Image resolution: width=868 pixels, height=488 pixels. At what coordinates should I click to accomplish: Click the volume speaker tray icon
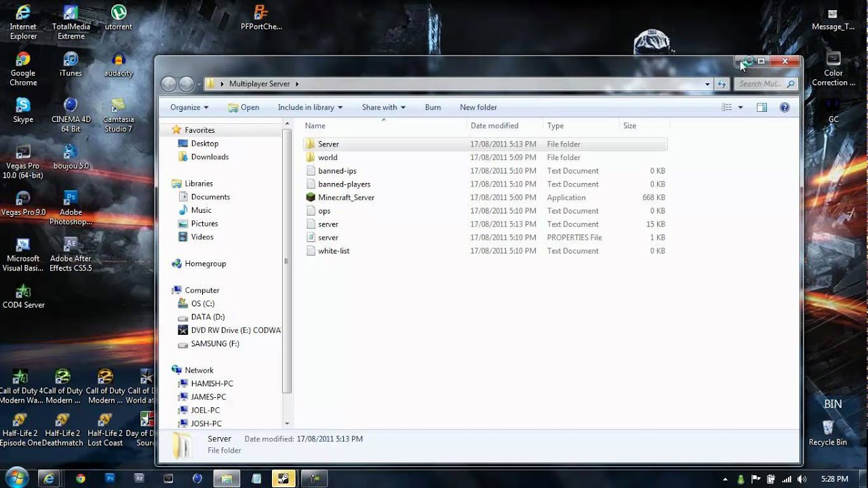pyautogui.click(x=800, y=479)
